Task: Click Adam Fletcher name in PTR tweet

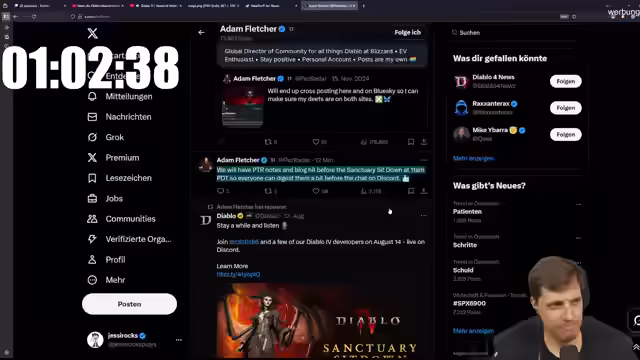Action: coord(238,160)
